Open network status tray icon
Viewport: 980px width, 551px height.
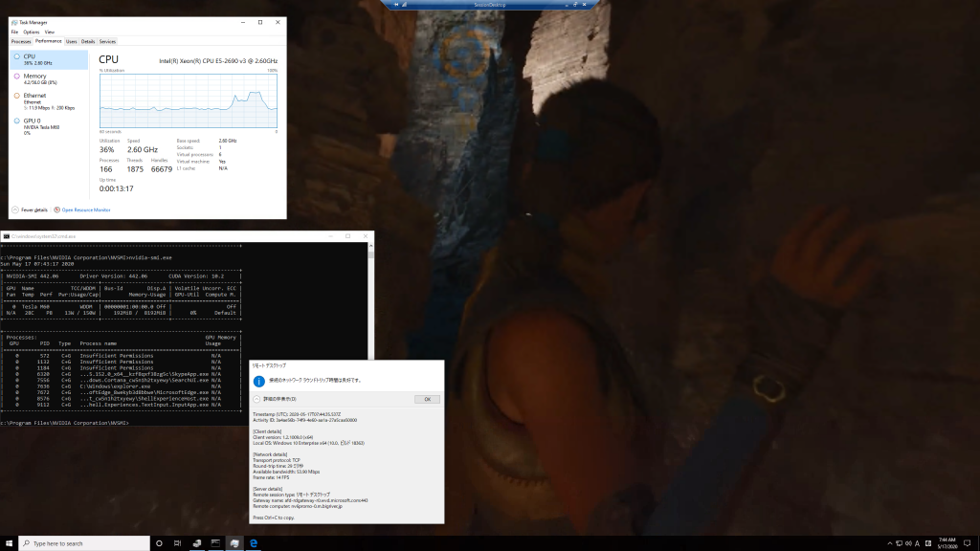[x=899, y=543]
